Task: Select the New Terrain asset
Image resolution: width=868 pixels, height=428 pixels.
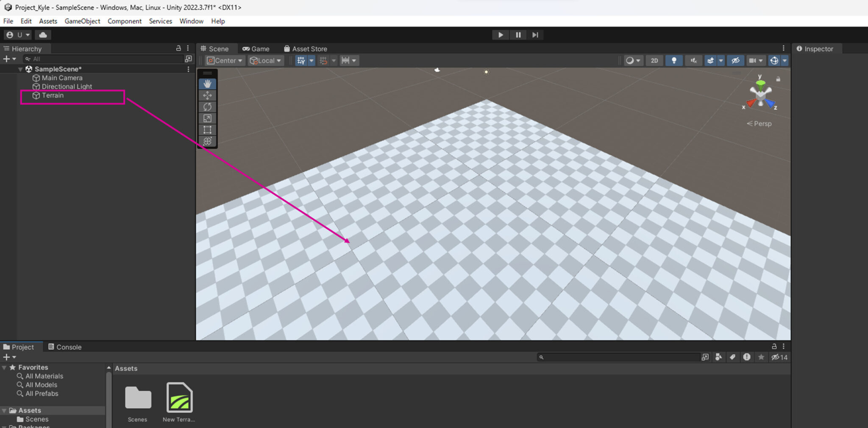Action: 179,398
